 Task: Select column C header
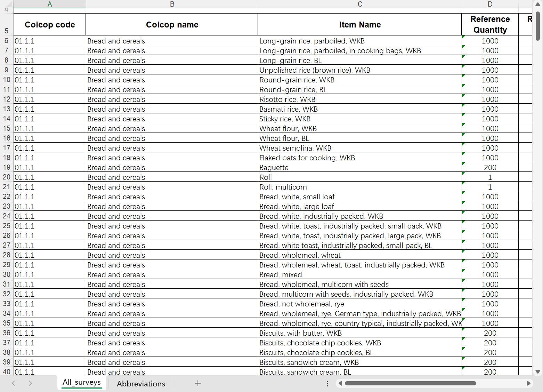coord(360,4)
